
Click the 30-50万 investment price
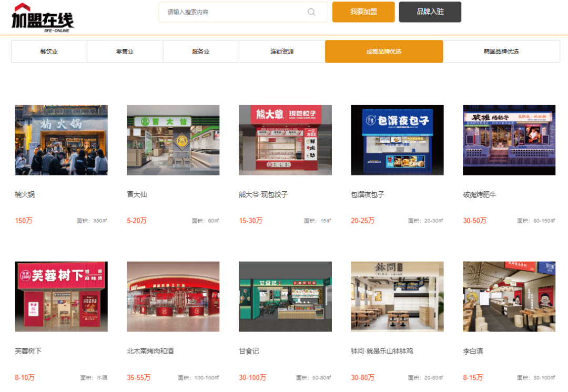(474, 220)
